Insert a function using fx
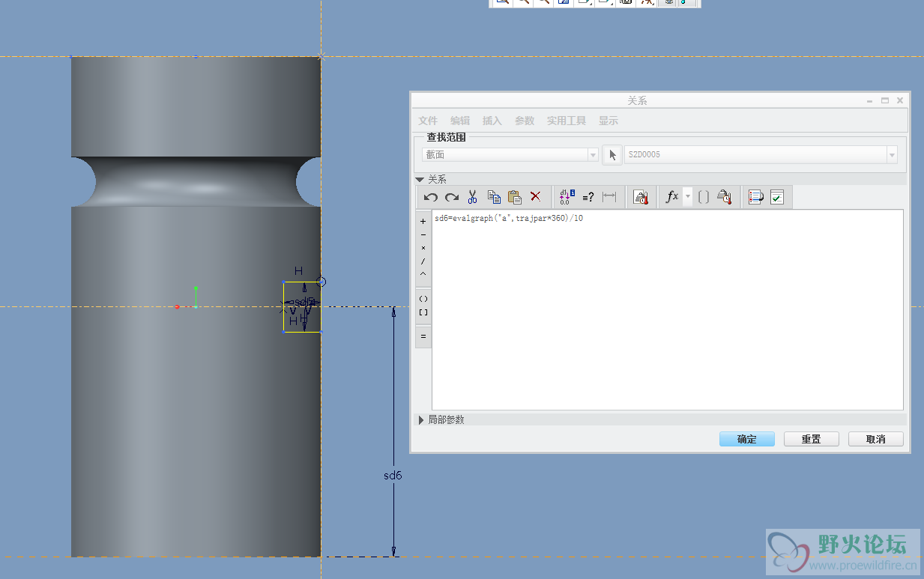Screen dimensions: 924x579 coord(672,197)
